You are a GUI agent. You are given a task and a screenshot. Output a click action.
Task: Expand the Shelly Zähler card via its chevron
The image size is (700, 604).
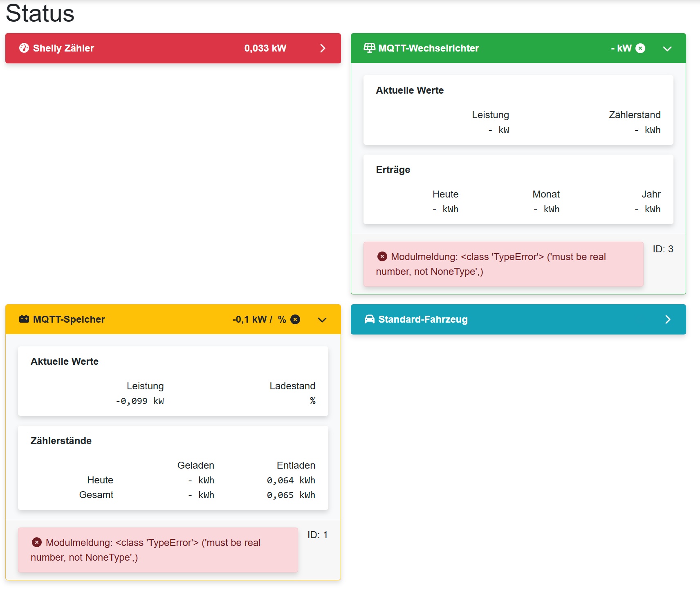[323, 48]
